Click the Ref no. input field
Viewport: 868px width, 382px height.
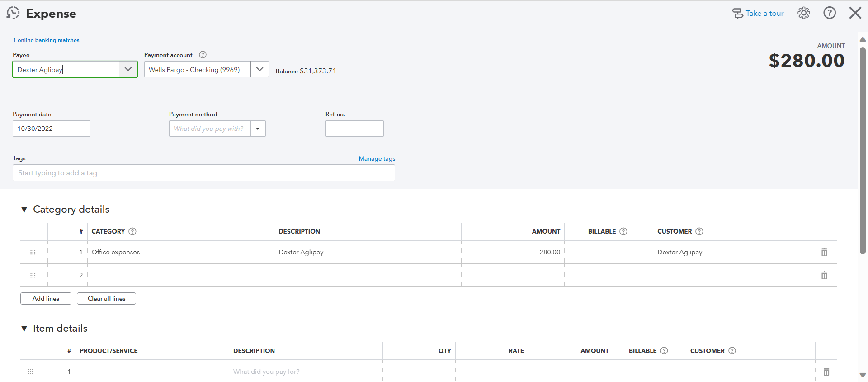click(354, 129)
